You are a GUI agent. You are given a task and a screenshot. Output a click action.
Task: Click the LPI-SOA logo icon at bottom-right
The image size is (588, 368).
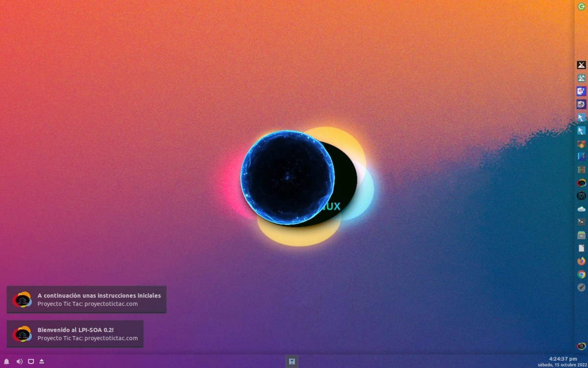581,346
